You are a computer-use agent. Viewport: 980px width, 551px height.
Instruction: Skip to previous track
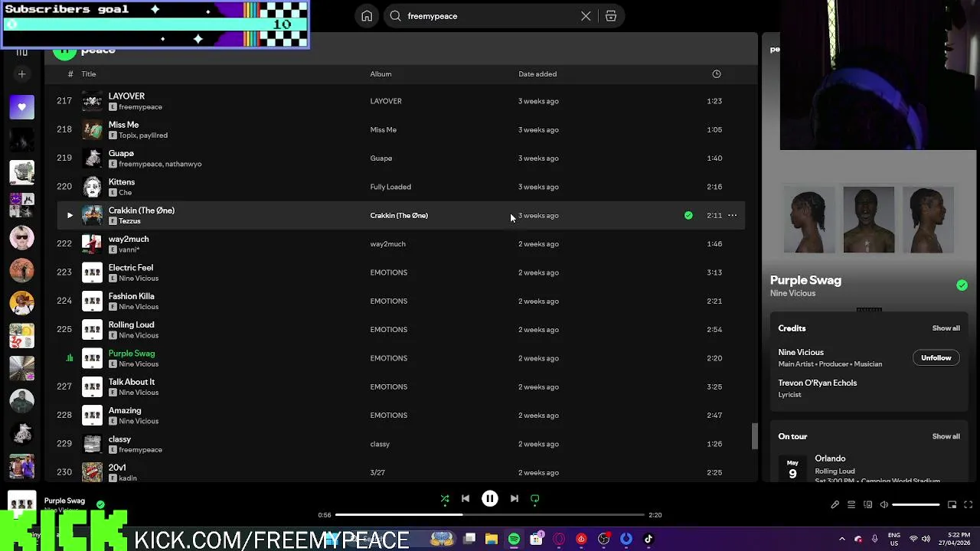pos(465,499)
